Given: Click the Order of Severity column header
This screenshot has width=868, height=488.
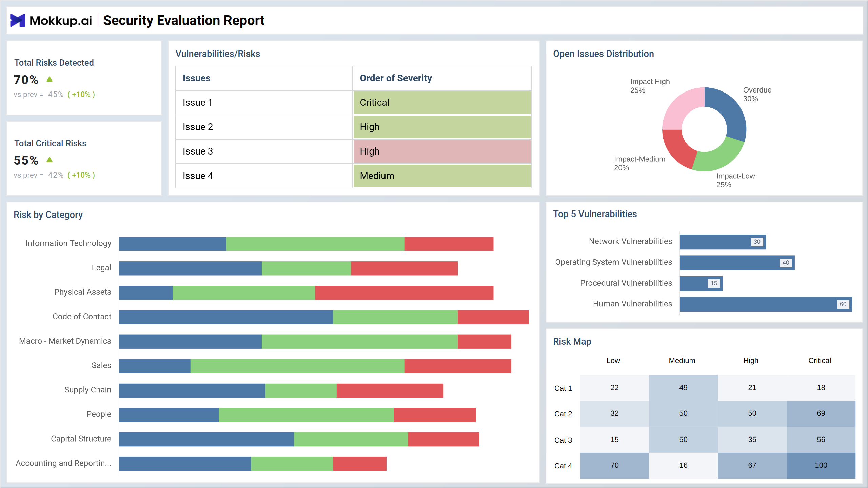Looking at the screenshot, I should click(x=442, y=78).
